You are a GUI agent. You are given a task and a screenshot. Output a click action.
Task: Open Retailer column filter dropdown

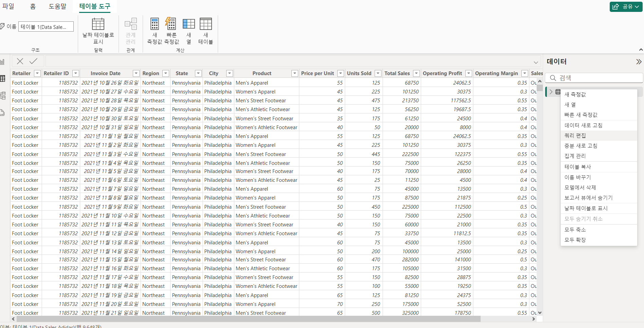click(x=37, y=73)
